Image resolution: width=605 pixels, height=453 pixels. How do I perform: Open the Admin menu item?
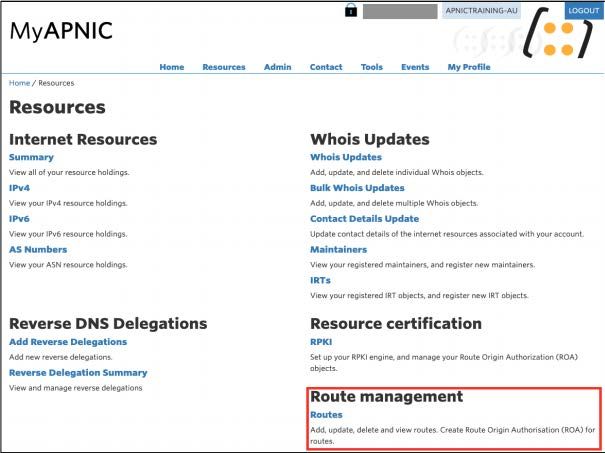pyautogui.click(x=277, y=67)
